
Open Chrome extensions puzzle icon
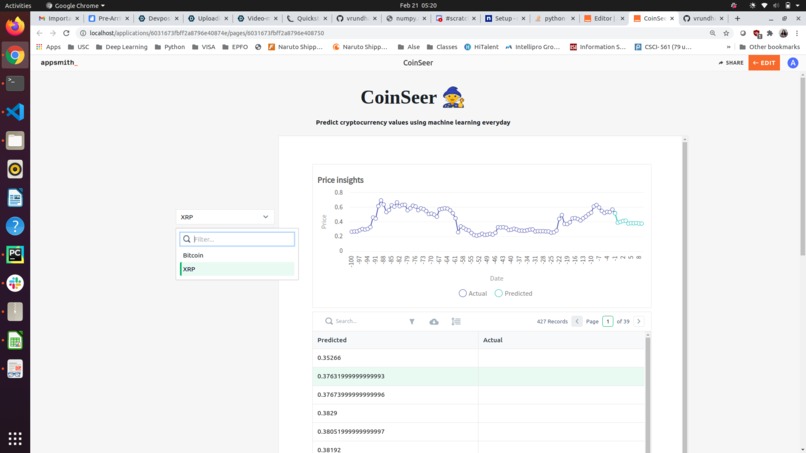770,33
